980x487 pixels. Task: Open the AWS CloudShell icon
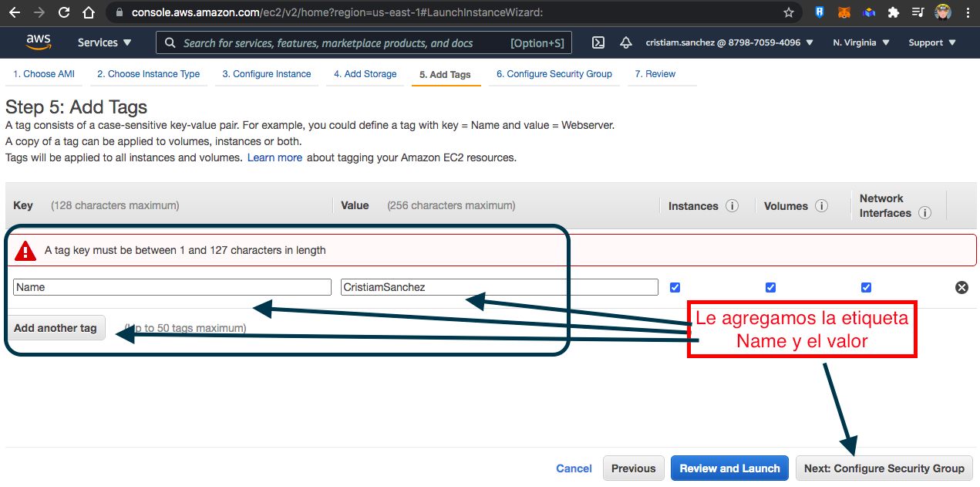pyautogui.click(x=598, y=42)
